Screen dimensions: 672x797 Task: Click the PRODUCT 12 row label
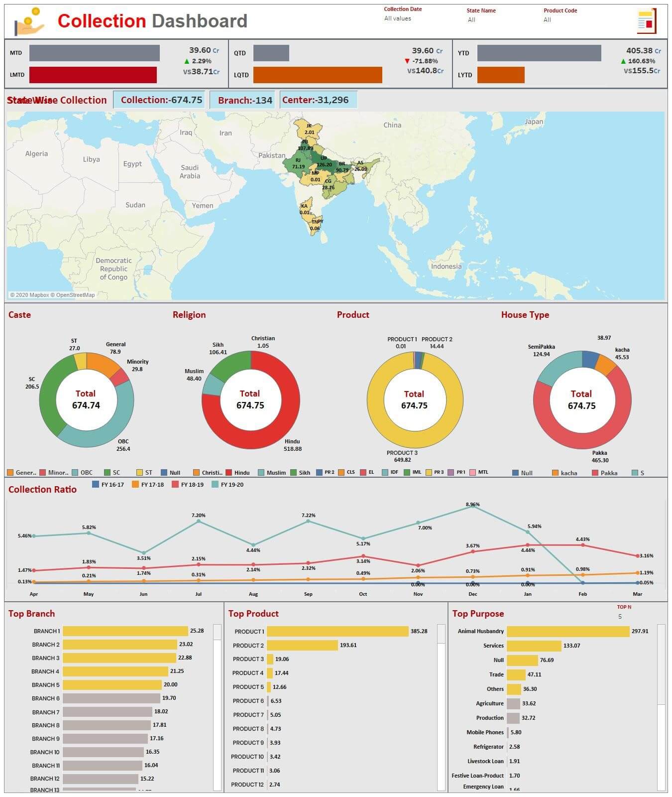click(247, 785)
